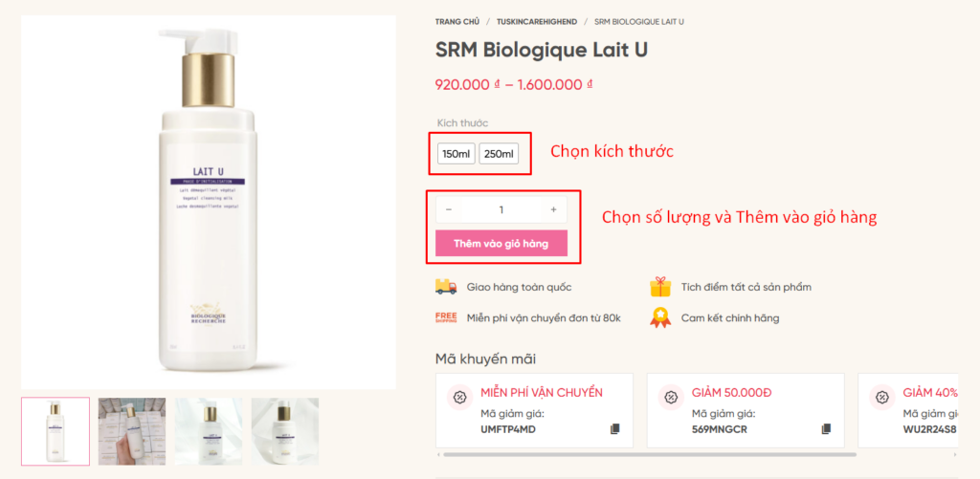This screenshot has width=980, height=479.
Task: Copy the 569MNGCR coupon code icon
Action: click(x=825, y=429)
